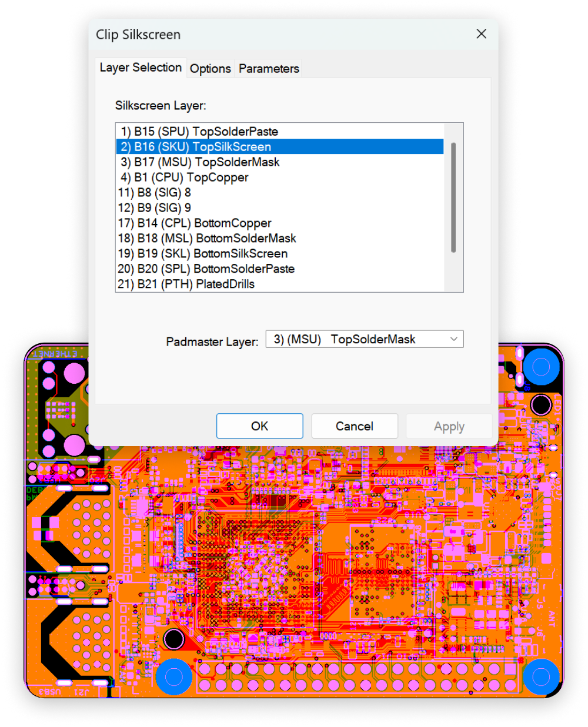Screen dimensions: 588x727
Task: Switch to the Options tab
Action: (210, 69)
